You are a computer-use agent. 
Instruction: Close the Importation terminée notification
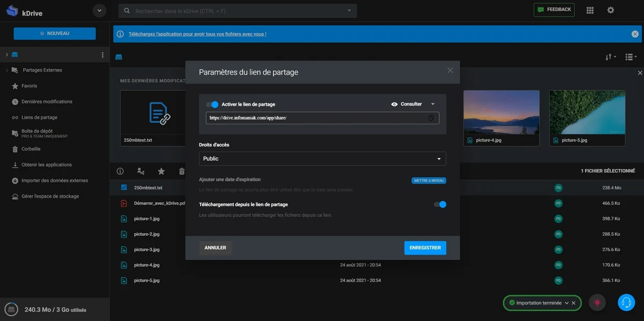click(574, 303)
